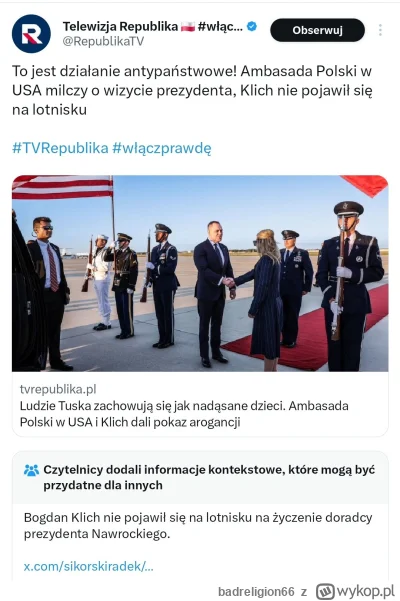Open the @RepublikaTV handle
400x601 pixels.
[103, 41]
